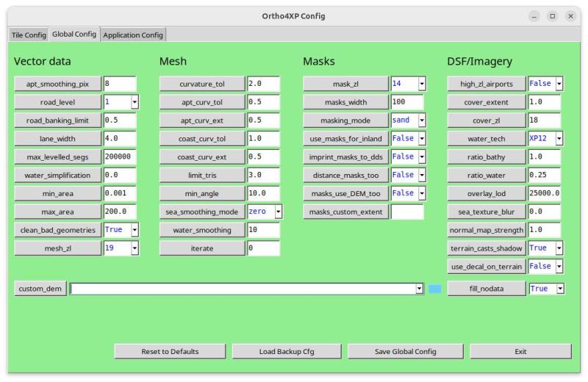Viewport: 588px width, 382px height.
Task: Expand the masks_use_DEM_too dropdown
Action: [422, 193]
